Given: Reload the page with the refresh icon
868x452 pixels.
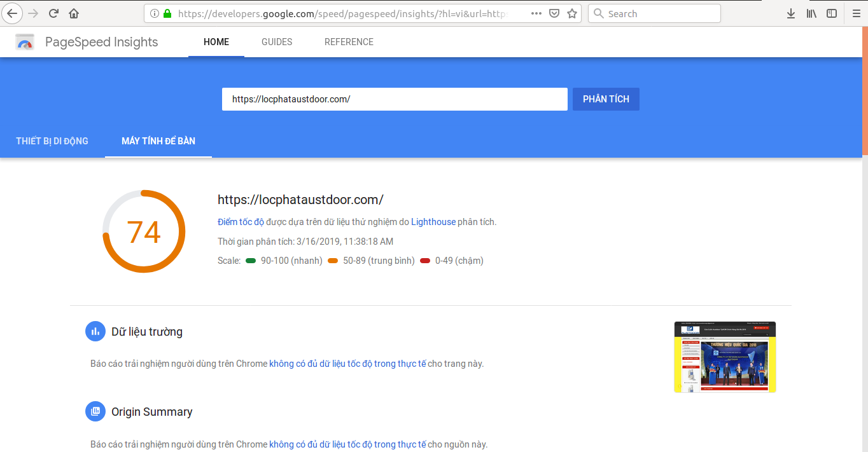Looking at the screenshot, I should pos(53,13).
